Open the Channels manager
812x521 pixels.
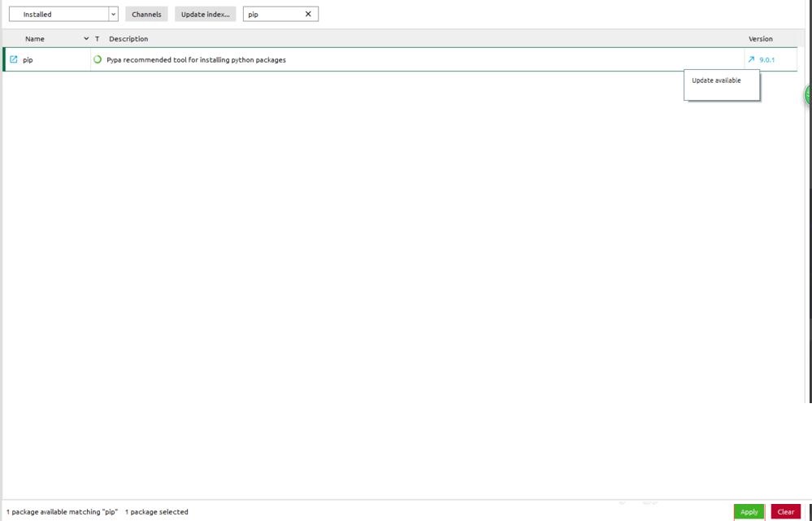pyautogui.click(x=146, y=14)
